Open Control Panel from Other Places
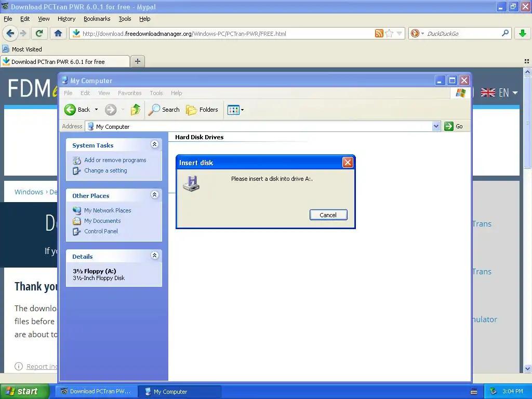Image resolution: width=532 pixels, height=399 pixels. point(101,231)
